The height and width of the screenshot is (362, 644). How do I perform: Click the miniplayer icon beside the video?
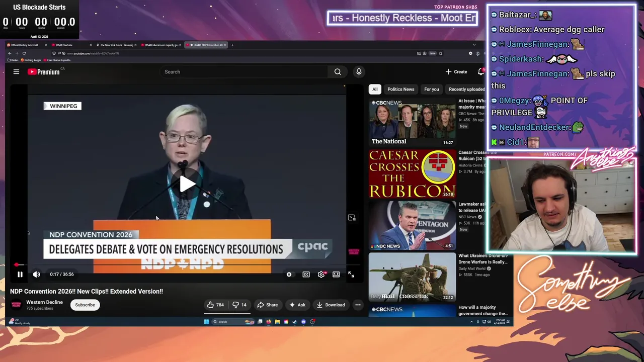352,218
